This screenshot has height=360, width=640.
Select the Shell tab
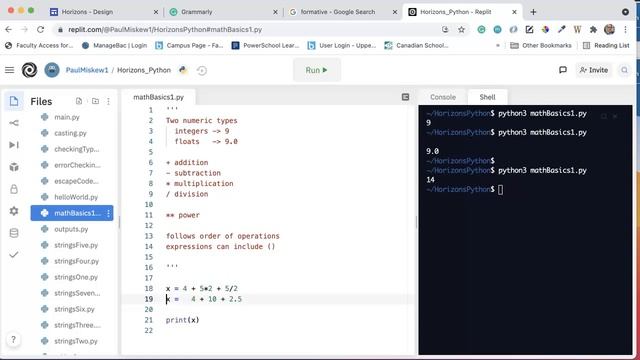pos(487,97)
